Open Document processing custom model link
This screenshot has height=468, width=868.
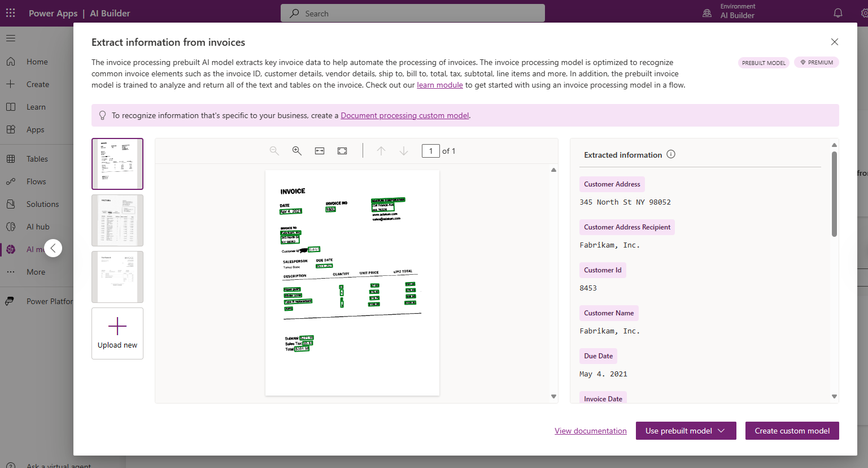(405, 115)
